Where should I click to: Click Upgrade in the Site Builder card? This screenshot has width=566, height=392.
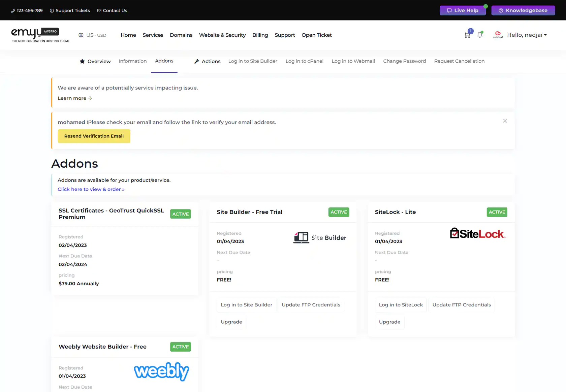click(x=231, y=322)
